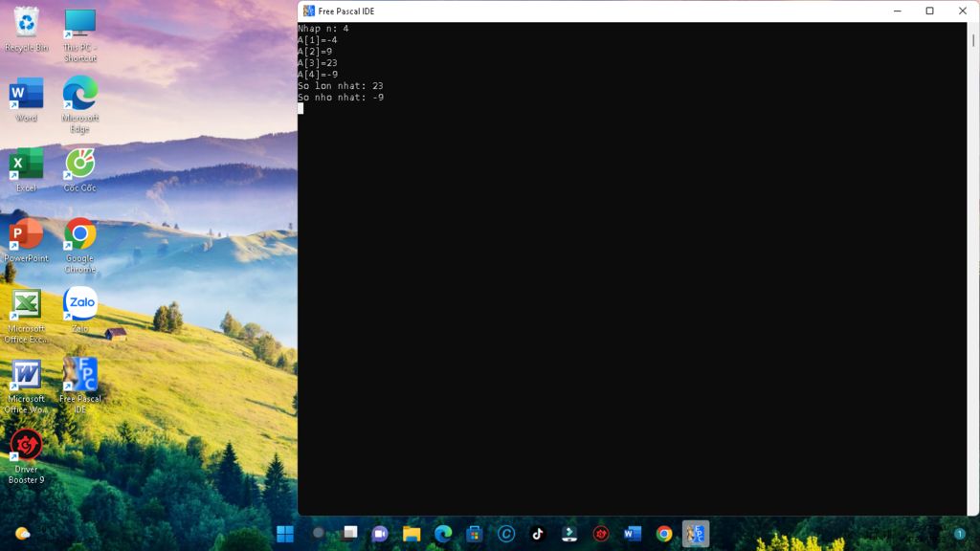Viewport: 980px width, 551px height.
Task: Open Task View on the taskbar
Action: [x=350, y=534]
